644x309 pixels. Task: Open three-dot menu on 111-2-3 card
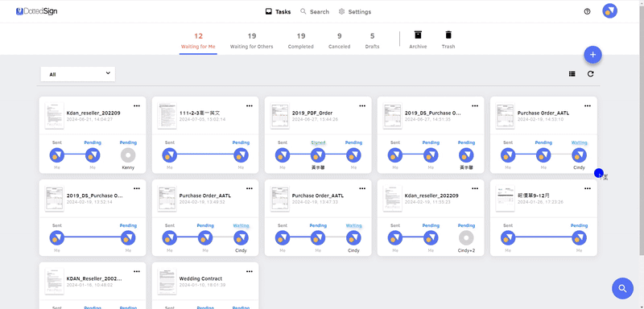[250, 106]
